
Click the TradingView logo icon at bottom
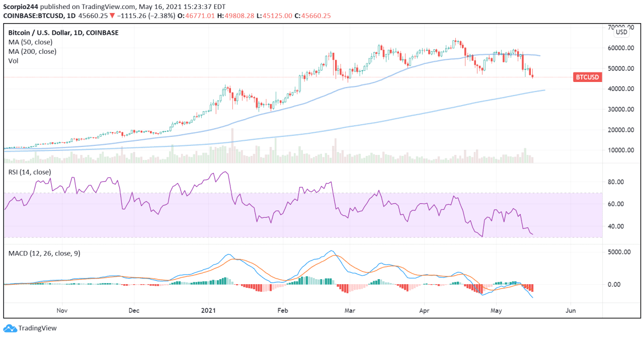(x=11, y=328)
